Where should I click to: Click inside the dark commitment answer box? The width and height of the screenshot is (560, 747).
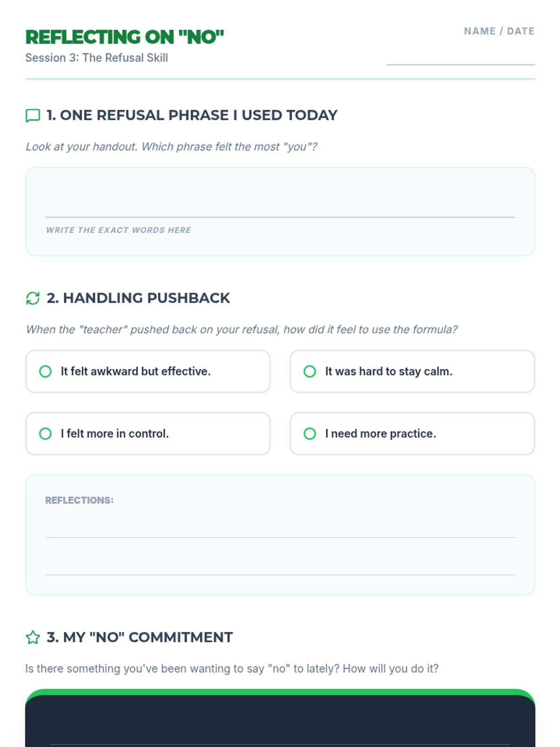click(x=280, y=724)
